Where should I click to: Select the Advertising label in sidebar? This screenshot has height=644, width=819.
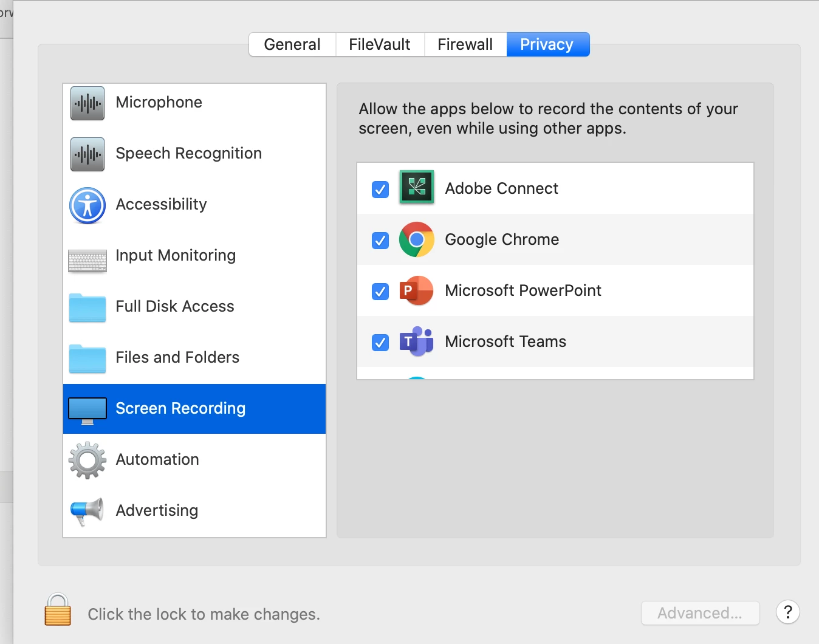(157, 510)
